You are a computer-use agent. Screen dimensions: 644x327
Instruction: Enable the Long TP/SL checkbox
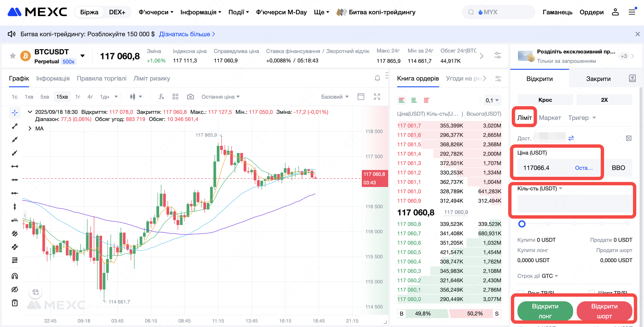point(521,292)
